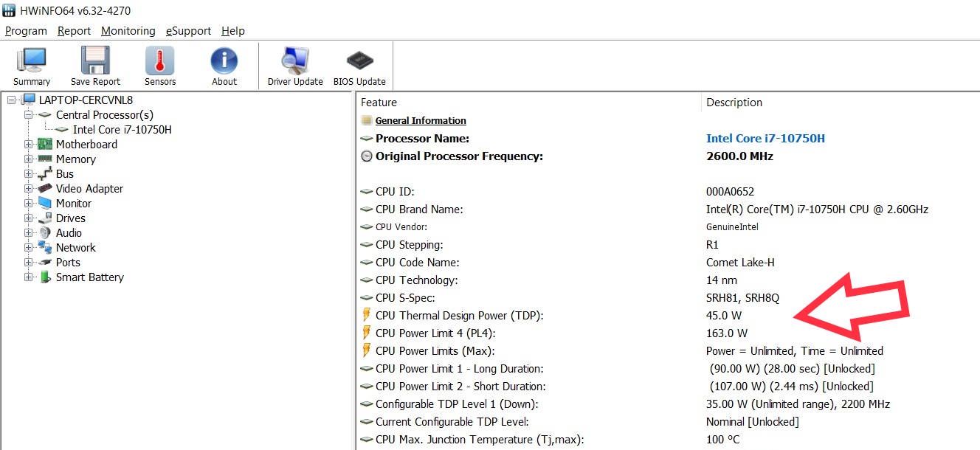Click the Video Adapter card icon
980x450 pixels.
coord(45,188)
